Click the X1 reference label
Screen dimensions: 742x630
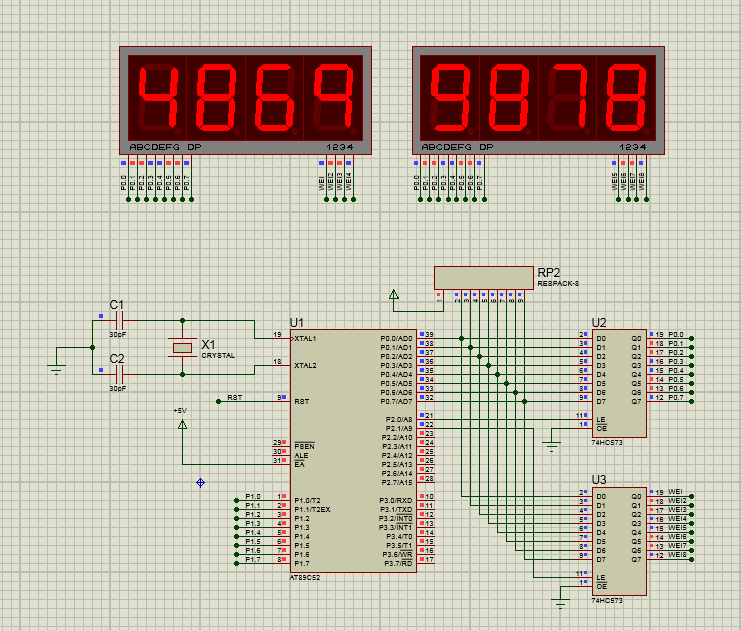tap(208, 345)
